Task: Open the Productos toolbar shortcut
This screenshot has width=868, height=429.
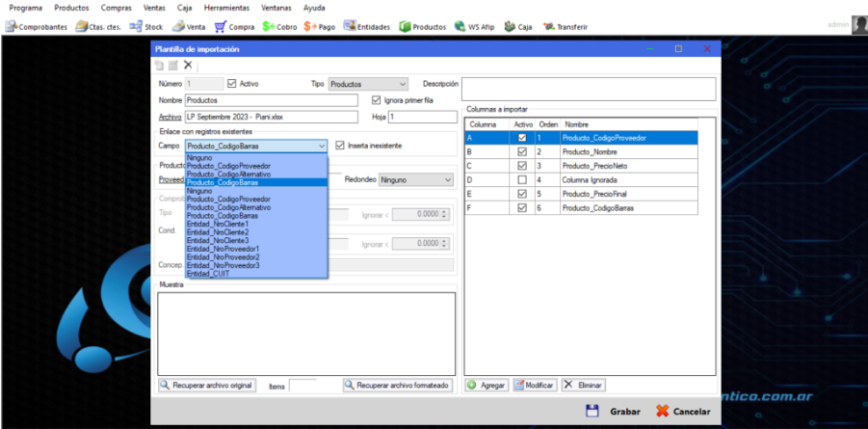Action: 422,27
